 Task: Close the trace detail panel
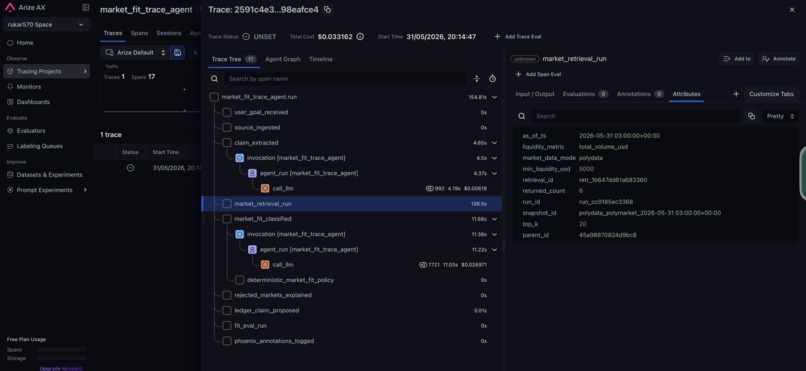792,10
